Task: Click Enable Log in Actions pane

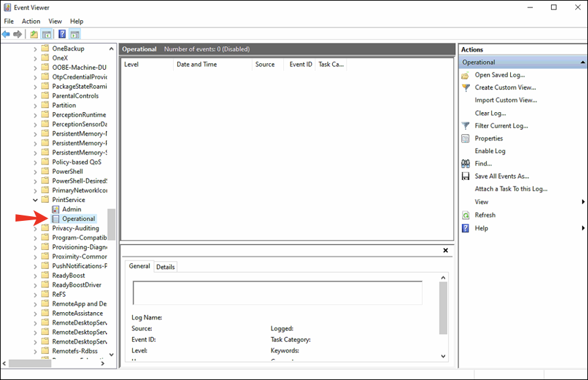Action: coord(490,151)
